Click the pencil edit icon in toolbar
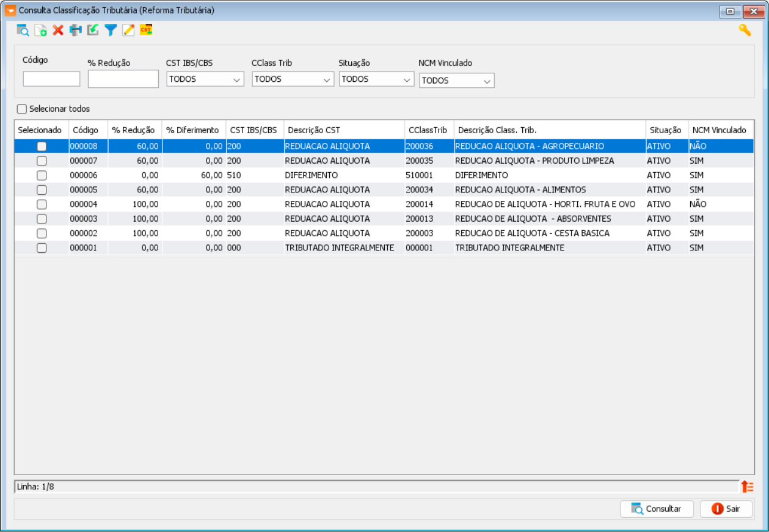This screenshot has height=532, width=769. tap(128, 30)
